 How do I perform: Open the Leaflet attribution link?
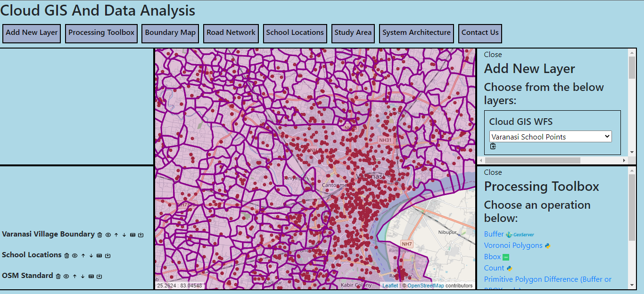[x=390, y=286]
